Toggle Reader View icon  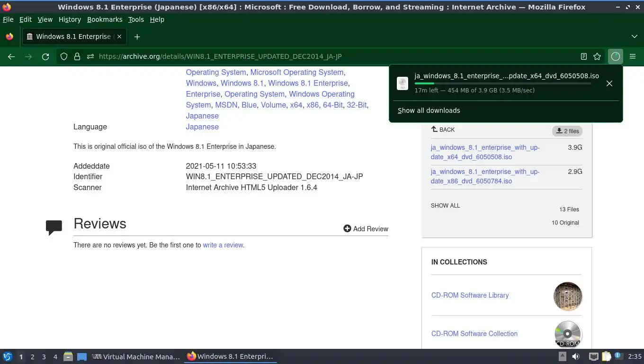tap(584, 56)
